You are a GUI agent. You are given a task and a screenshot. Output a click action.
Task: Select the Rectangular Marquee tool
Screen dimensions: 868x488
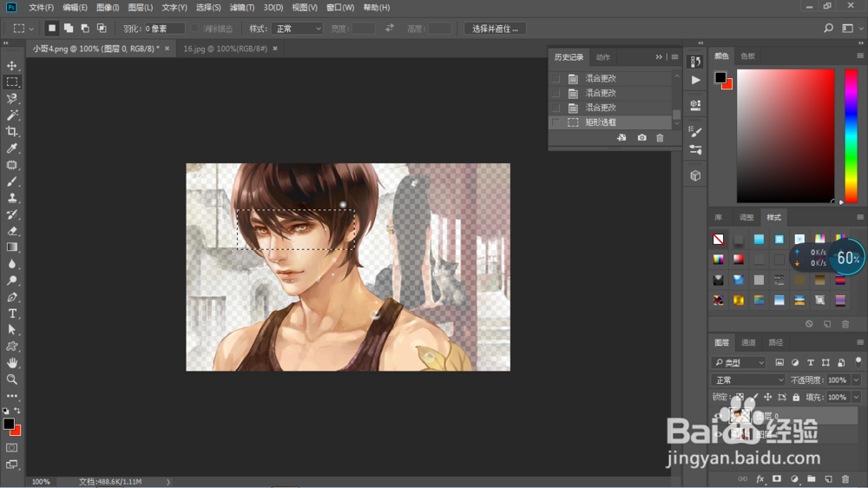11,82
